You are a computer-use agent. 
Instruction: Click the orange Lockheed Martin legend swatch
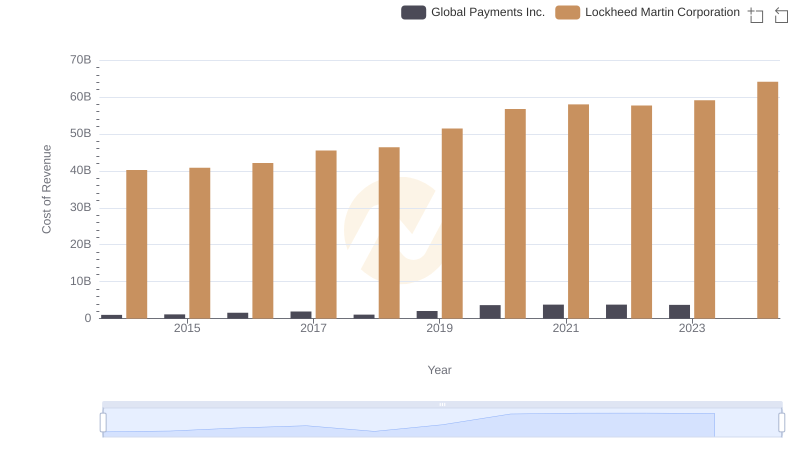(x=567, y=12)
